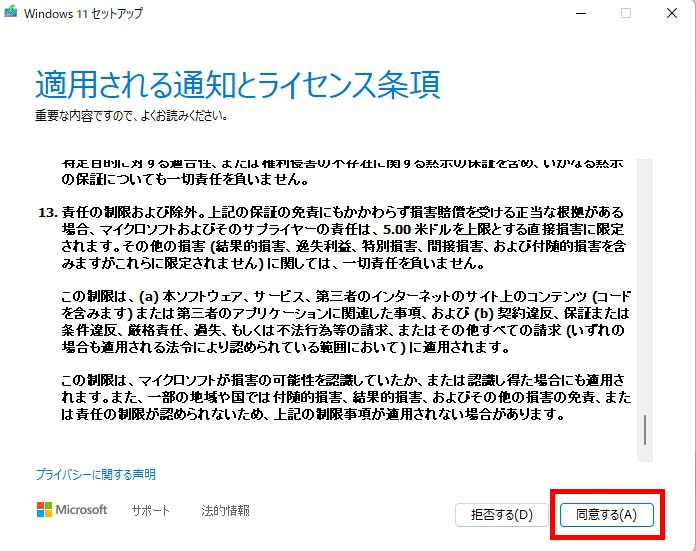Click the paragraph starting この制限は、マイクロソフトが
The width and height of the screenshot is (696, 551).
(x=346, y=397)
